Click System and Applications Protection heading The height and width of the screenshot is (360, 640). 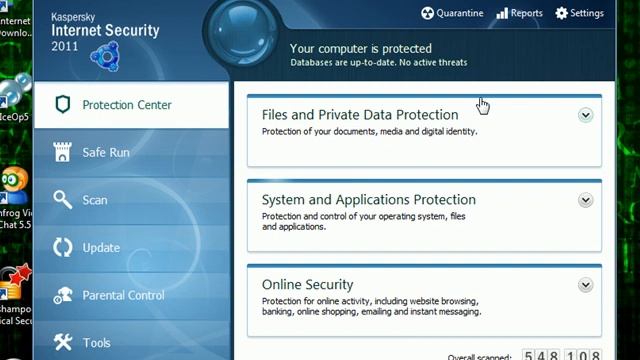pos(369,200)
